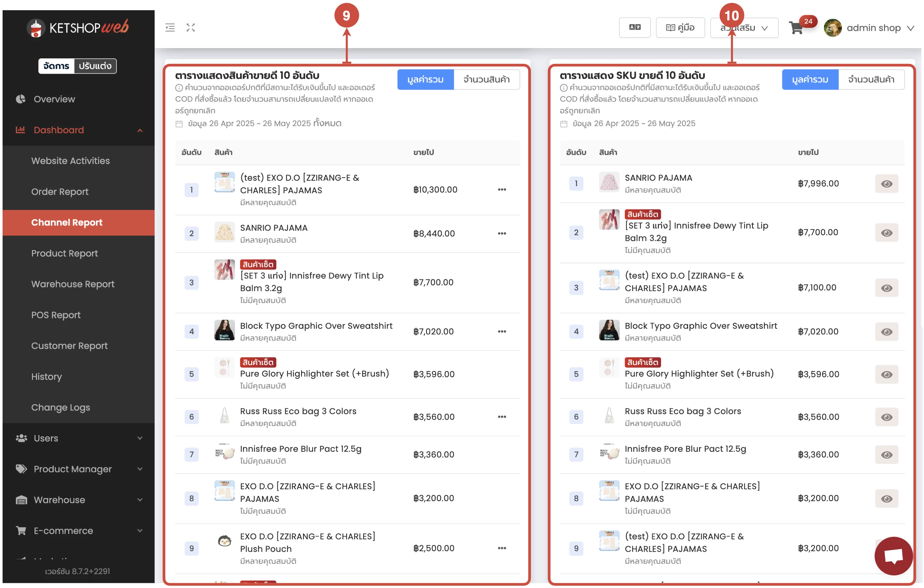Select มูลค่ารวม tab in SKU table

coord(810,79)
